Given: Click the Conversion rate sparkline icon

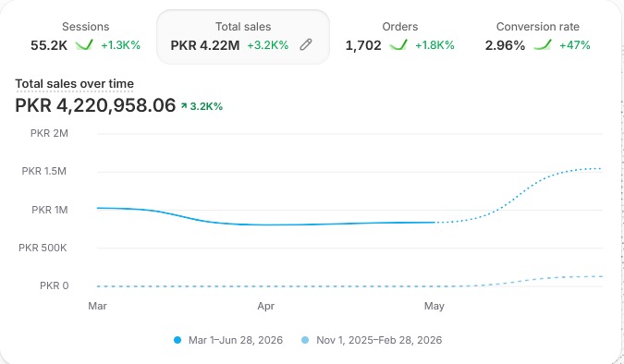Looking at the screenshot, I should (x=543, y=44).
